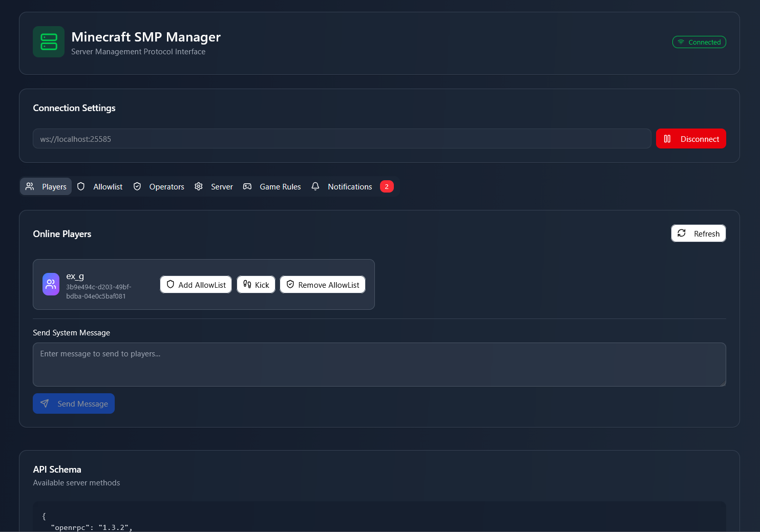Click the websocket URL input field
Image resolution: width=760 pixels, height=532 pixels.
(x=342, y=139)
